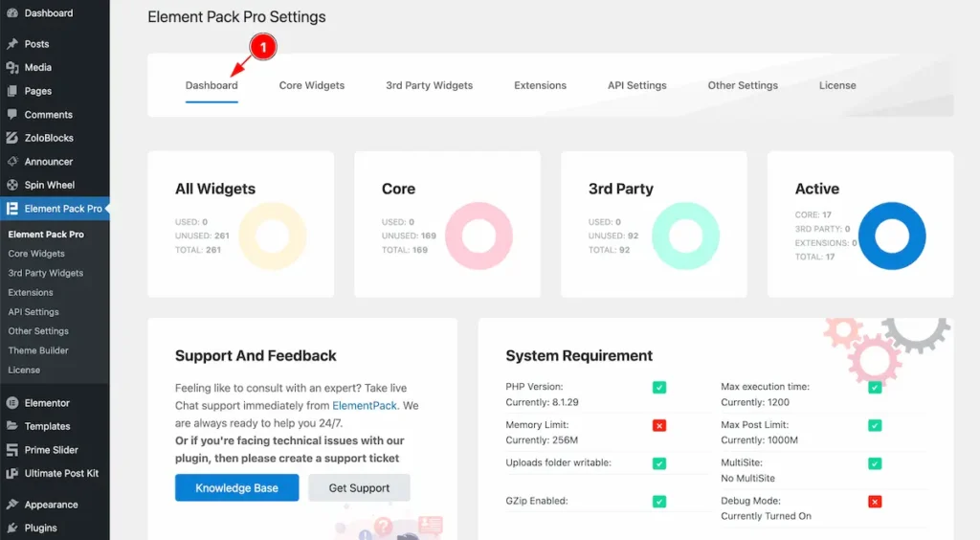Click the Comments bubble icon
The width and height of the screenshot is (980, 540).
12,115
